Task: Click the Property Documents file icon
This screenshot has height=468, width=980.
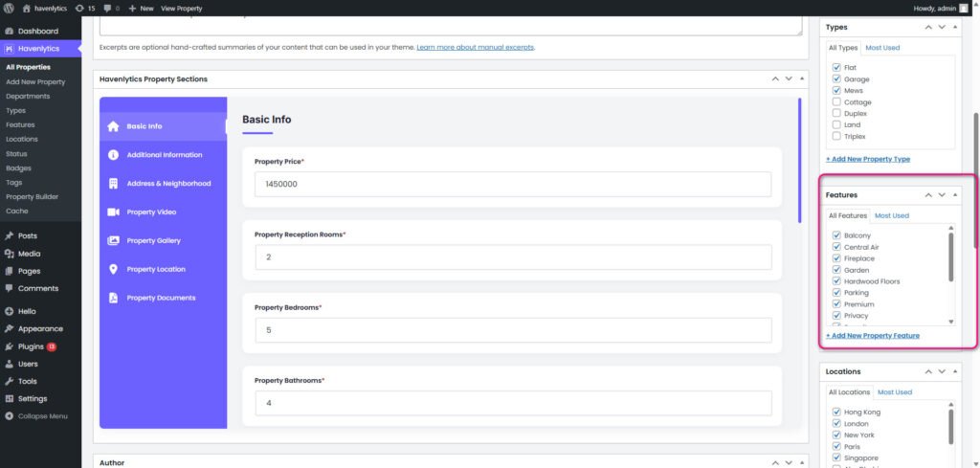Action: [x=113, y=299]
